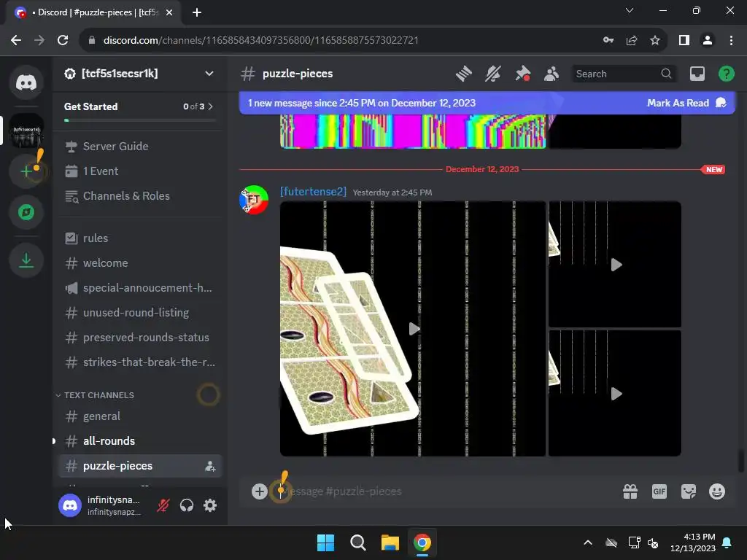Open preserved-rounds-status channel
This screenshot has height=560, width=747.
[x=139, y=337]
